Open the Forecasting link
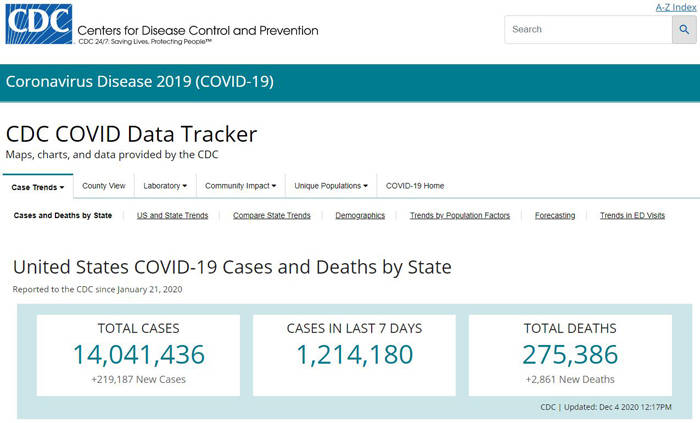The height and width of the screenshot is (423, 700). tap(555, 215)
